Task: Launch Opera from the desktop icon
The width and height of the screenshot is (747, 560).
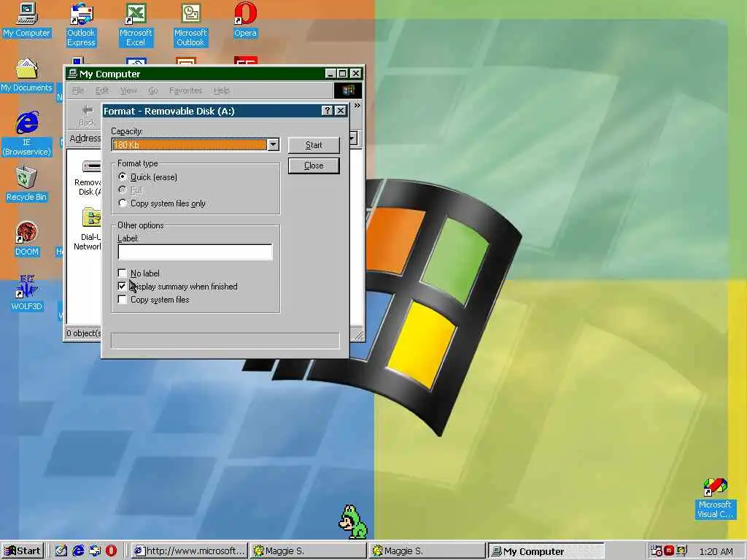Action: point(245,20)
